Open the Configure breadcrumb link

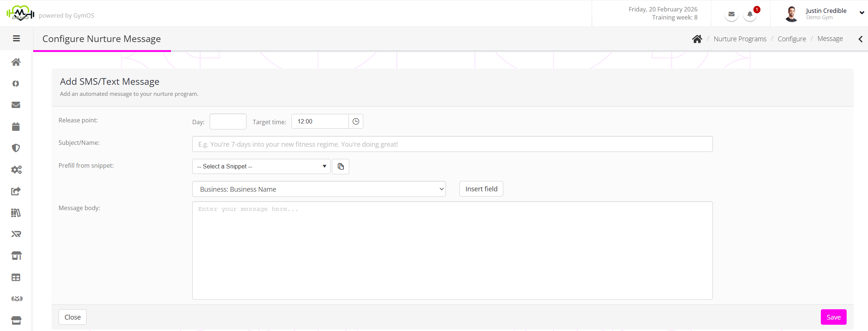pyautogui.click(x=792, y=39)
